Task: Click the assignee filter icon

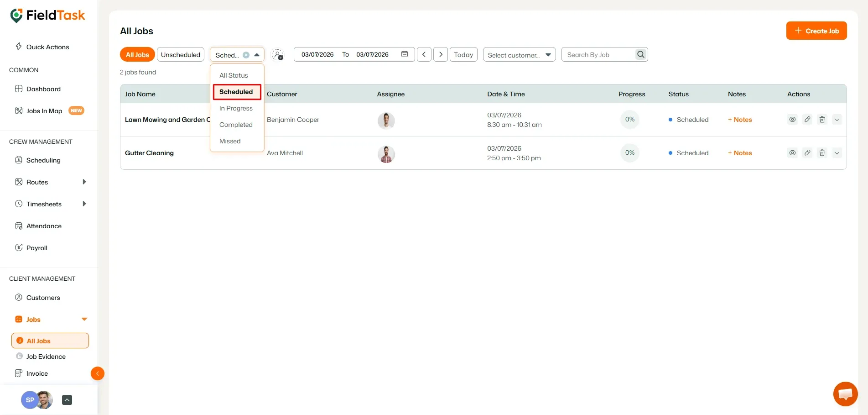Action: [277, 55]
